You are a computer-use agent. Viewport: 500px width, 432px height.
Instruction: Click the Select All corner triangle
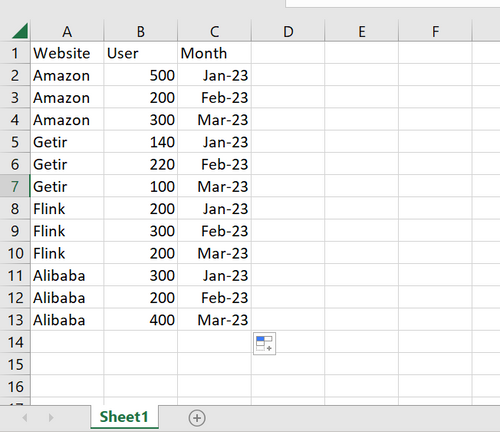(x=20, y=31)
